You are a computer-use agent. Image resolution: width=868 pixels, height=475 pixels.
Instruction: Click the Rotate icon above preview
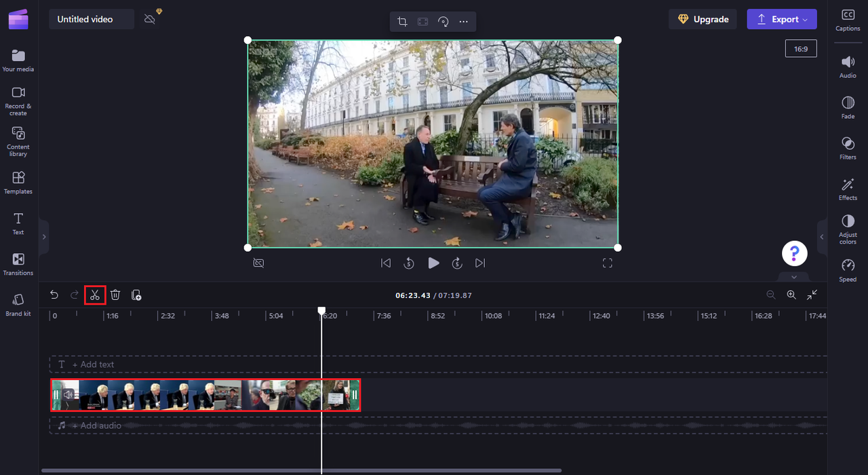tap(443, 22)
